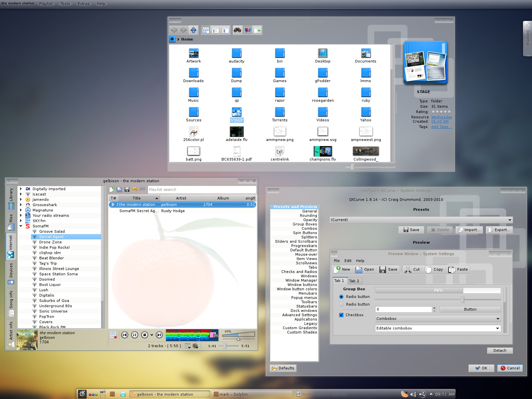Collapse the SomaFM tree node
Screen dimensions: 532x399
[21, 226]
